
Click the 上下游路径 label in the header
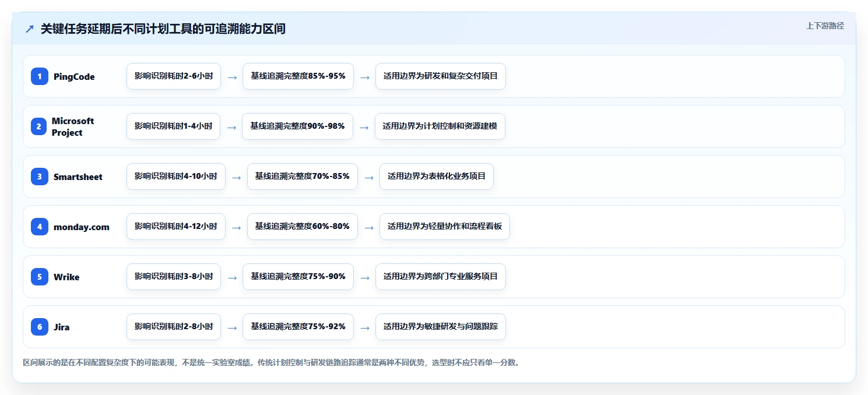pos(825,26)
